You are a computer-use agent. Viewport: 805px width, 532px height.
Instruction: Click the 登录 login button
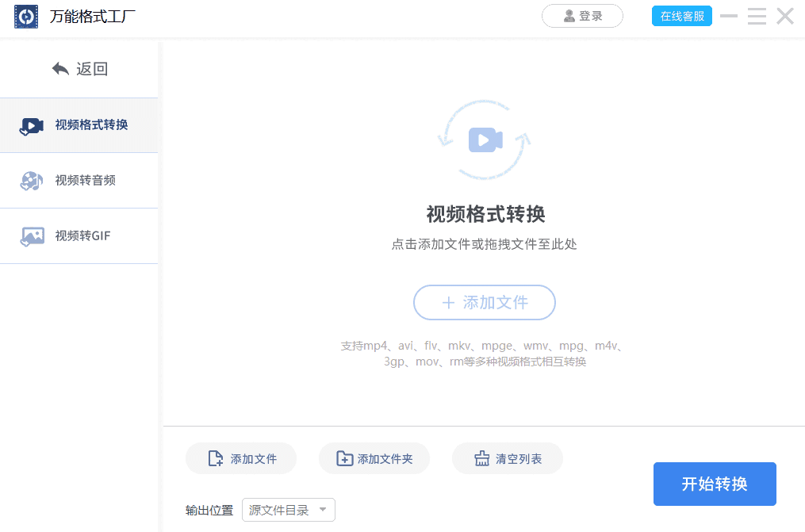tap(583, 16)
